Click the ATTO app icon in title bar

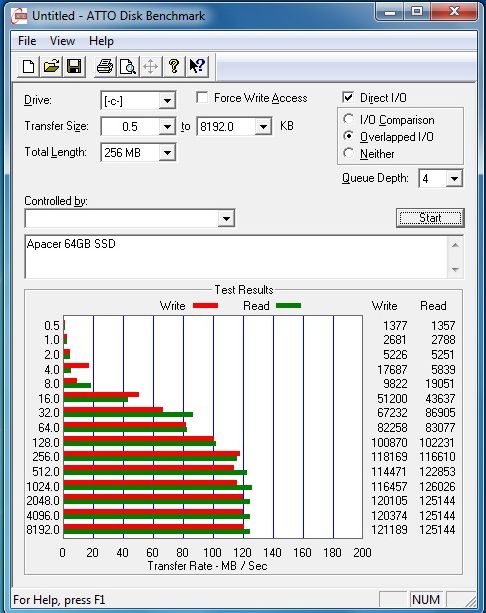point(19,16)
